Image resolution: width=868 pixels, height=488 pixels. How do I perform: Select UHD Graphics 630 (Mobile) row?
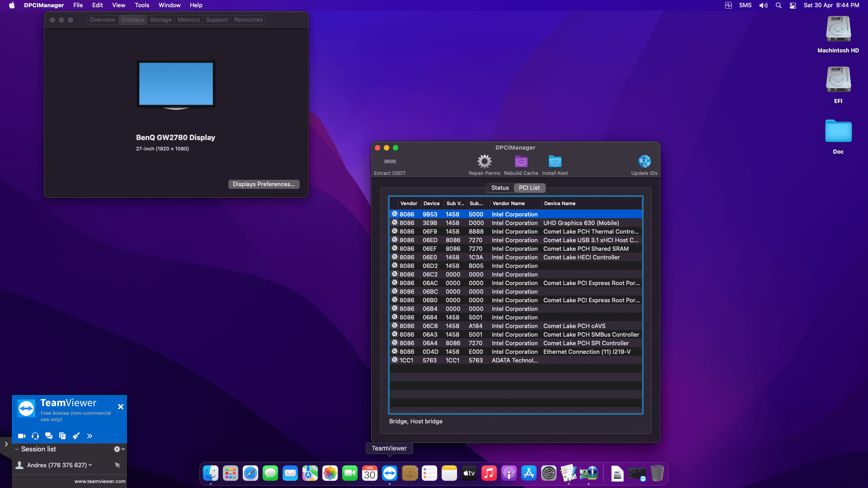point(515,223)
